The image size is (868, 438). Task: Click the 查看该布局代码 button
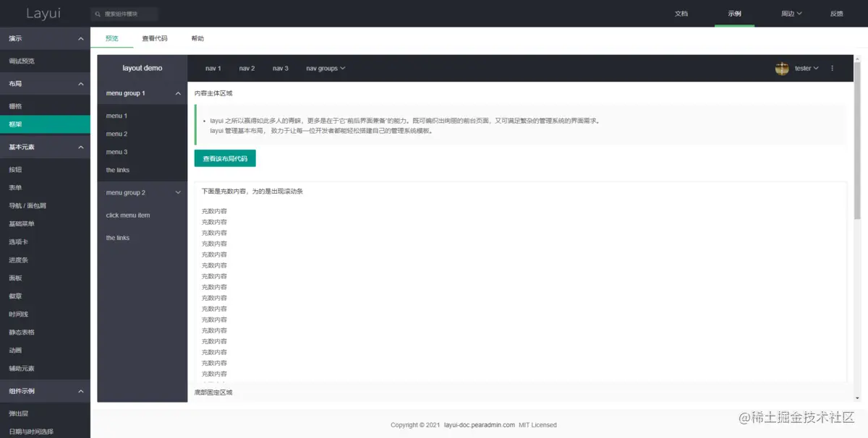(225, 158)
